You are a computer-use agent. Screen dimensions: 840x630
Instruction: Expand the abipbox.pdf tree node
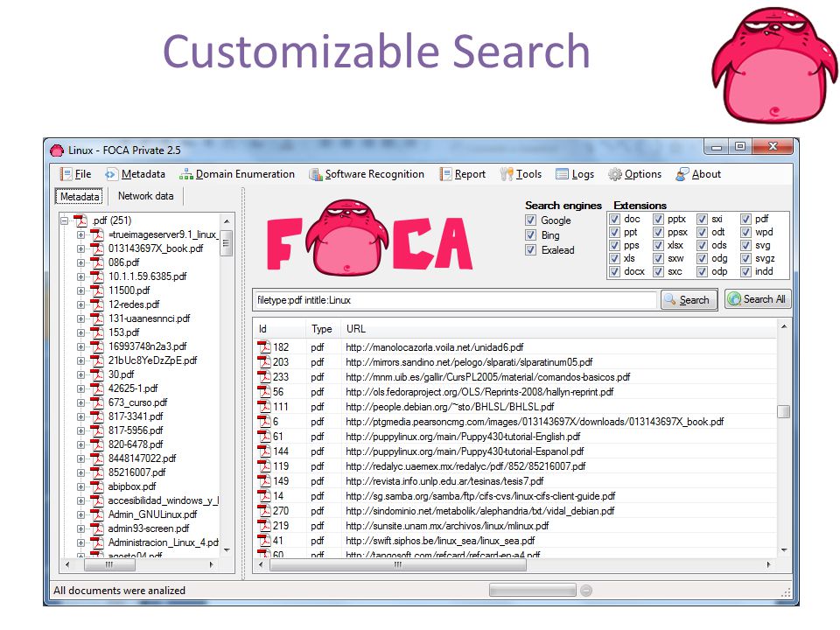[x=80, y=486]
